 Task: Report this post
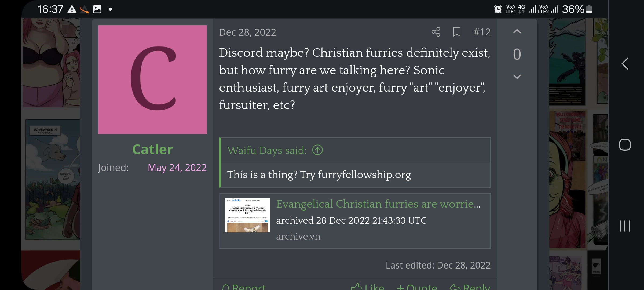pos(244,287)
